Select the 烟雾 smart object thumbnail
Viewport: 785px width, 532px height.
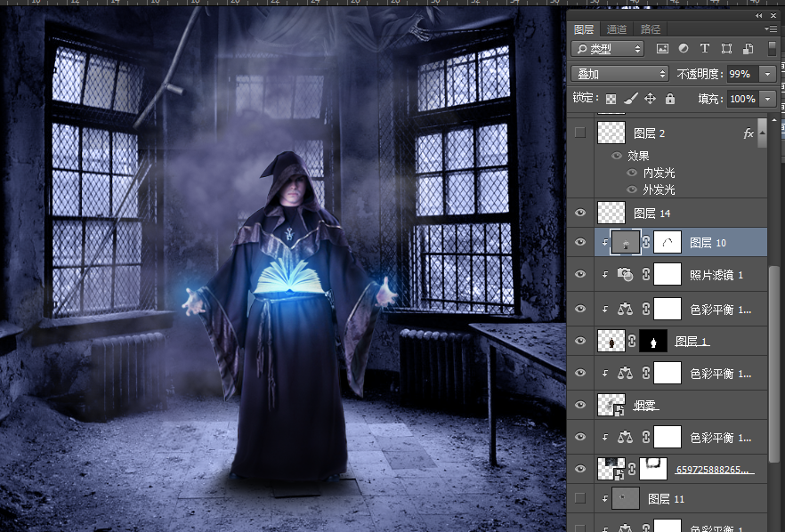[x=611, y=405]
